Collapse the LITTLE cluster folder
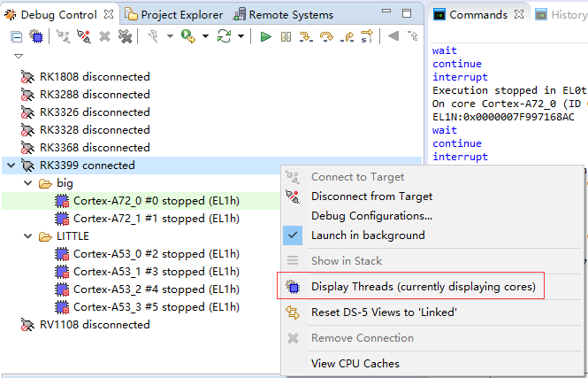This screenshot has height=378, width=588. pyautogui.click(x=28, y=236)
